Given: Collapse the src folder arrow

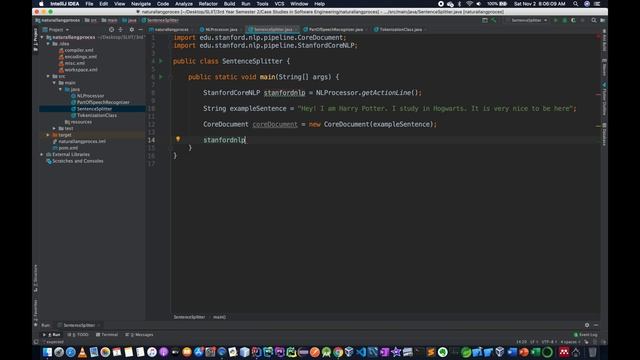Looking at the screenshot, I should click(x=49, y=76).
